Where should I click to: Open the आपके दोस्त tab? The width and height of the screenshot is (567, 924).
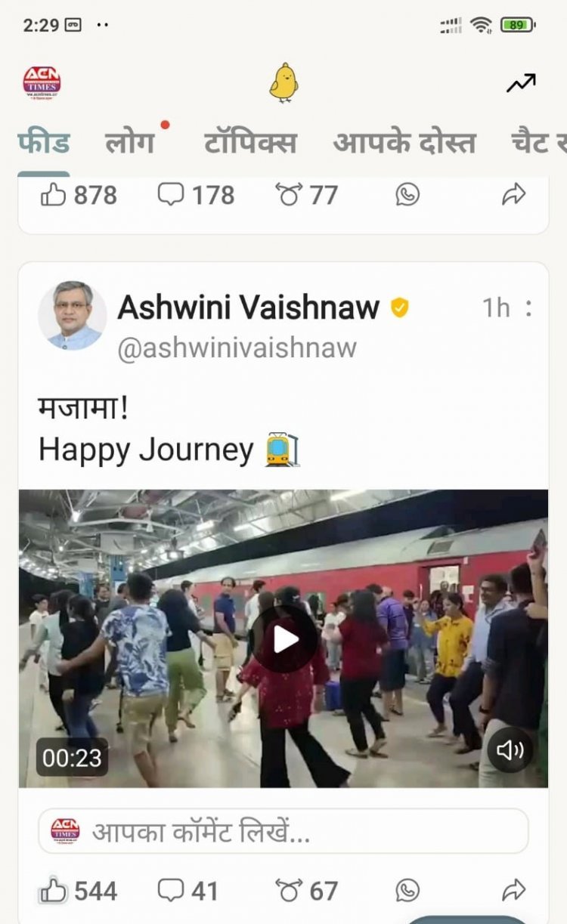click(x=404, y=143)
